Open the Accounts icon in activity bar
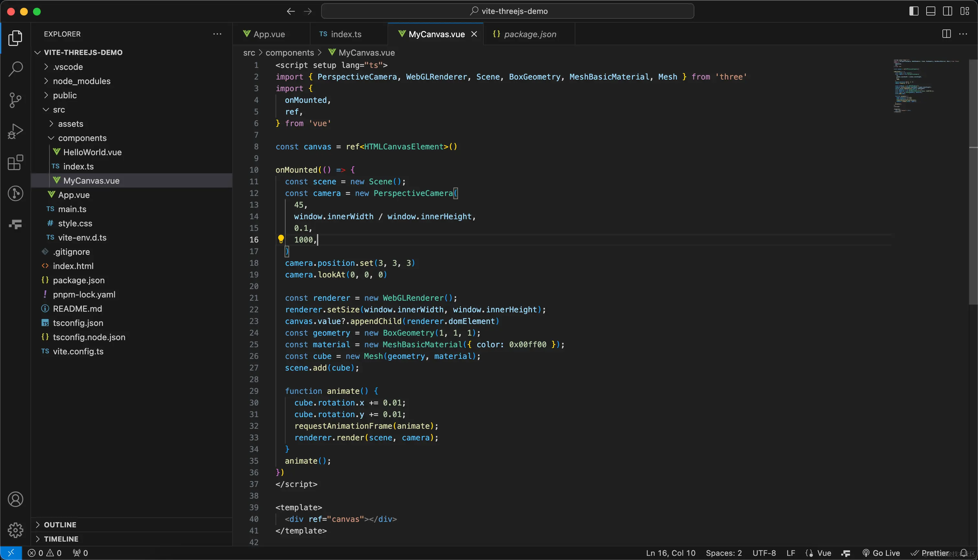Image resolution: width=978 pixels, height=560 pixels. 16,499
